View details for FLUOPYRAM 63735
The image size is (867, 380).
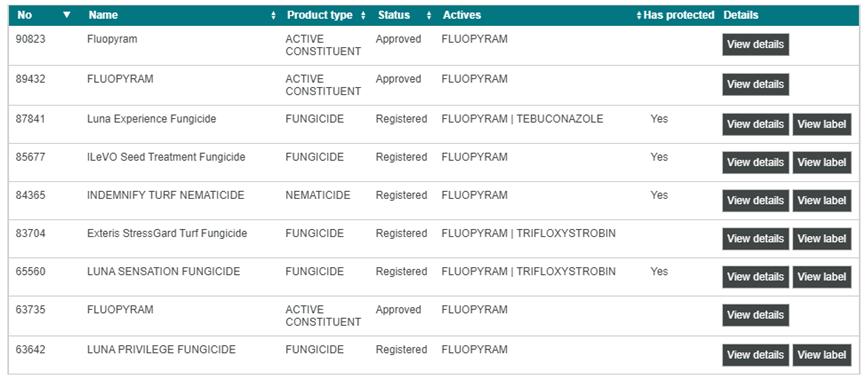point(755,315)
